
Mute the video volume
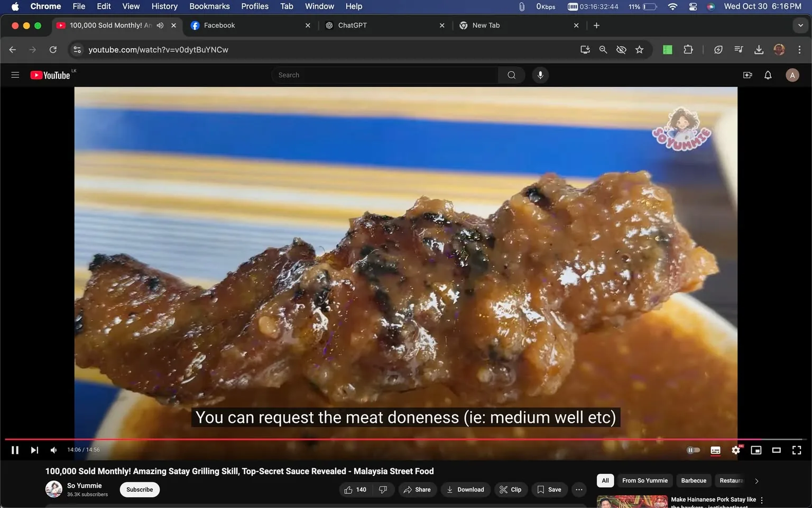(53, 450)
